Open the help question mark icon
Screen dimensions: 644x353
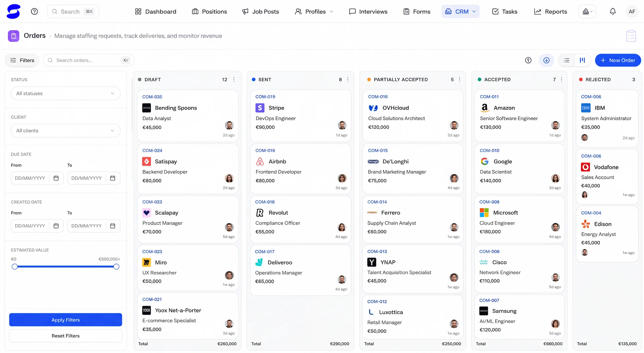coord(34,12)
